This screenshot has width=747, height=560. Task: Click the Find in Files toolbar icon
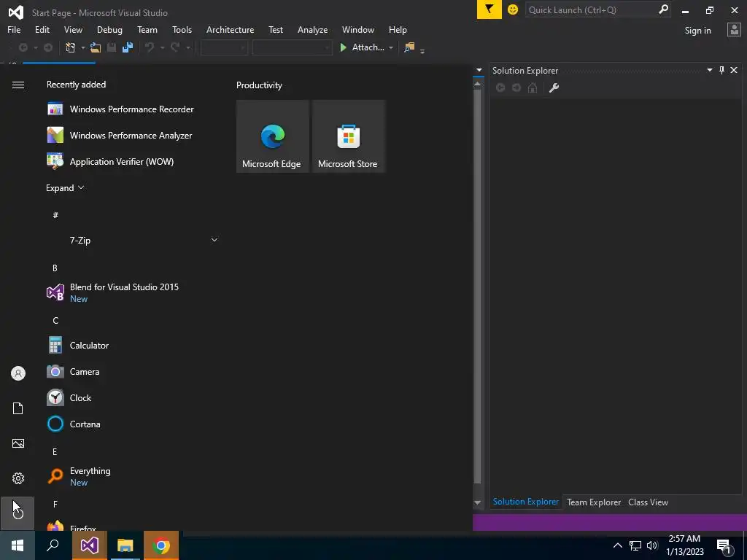[x=409, y=47]
